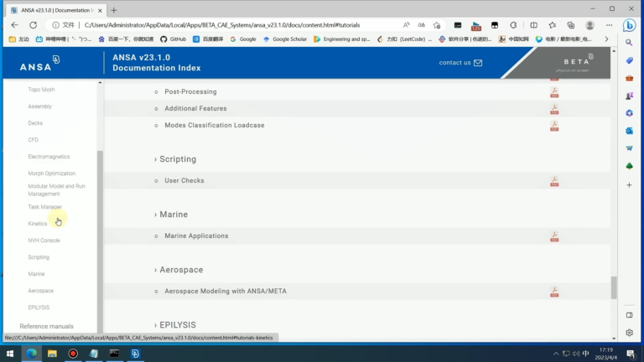The width and height of the screenshot is (644, 362).
Task: Open the Post-Processing PDF icon
Action: click(554, 92)
